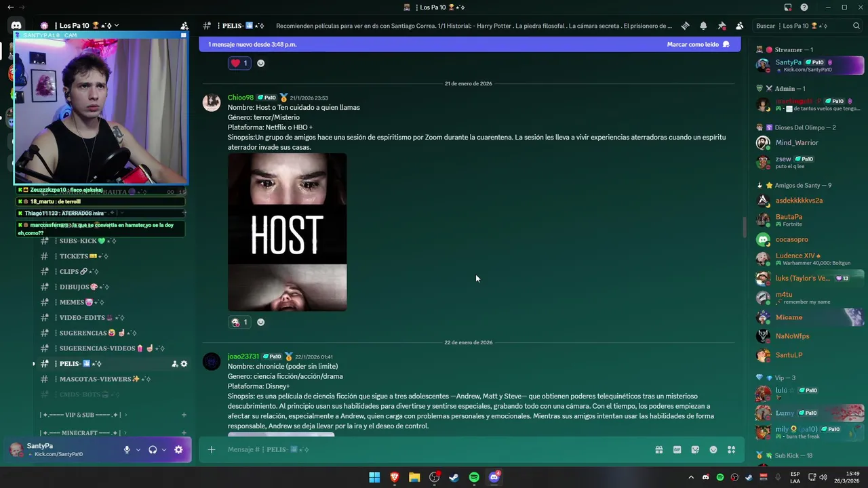This screenshot has height=488, width=868.
Task: Open headphone output options arrow
Action: click(x=163, y=449)
